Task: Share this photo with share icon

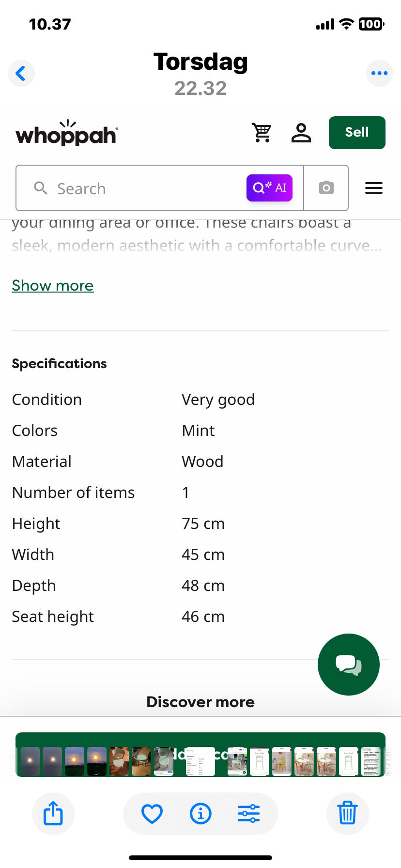Action: pos(53,813)
